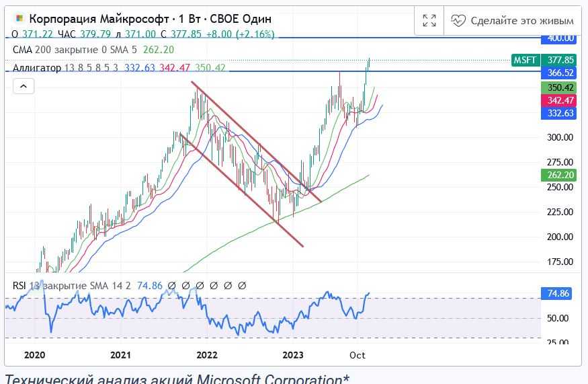Image resolution: width=588 pixels, height=384 pixels.
Task: Select the RSI indicator legend label
Action: coord(20,286)
